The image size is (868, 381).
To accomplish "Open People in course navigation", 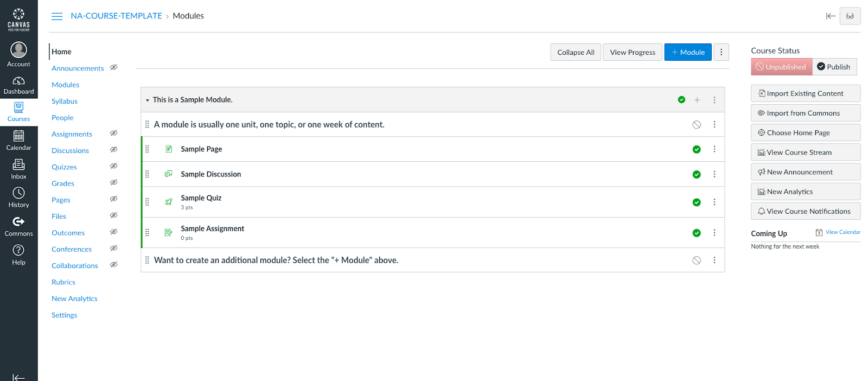I will click(x=62, y=118).
